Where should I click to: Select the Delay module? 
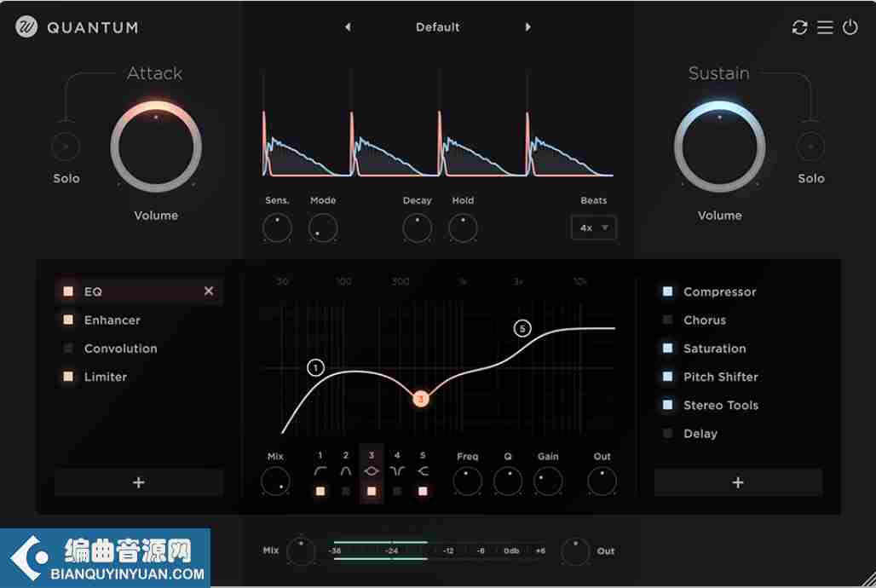pos(700,434)
